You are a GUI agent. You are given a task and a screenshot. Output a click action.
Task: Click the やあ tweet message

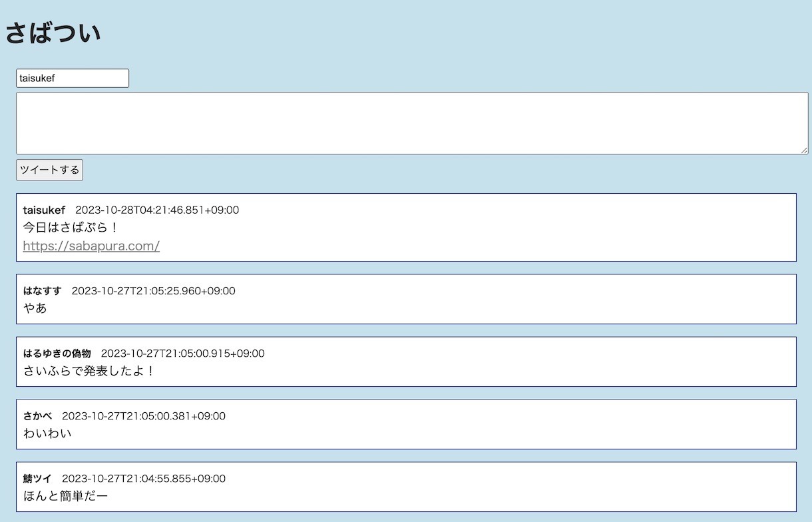[x=35, y=308]
